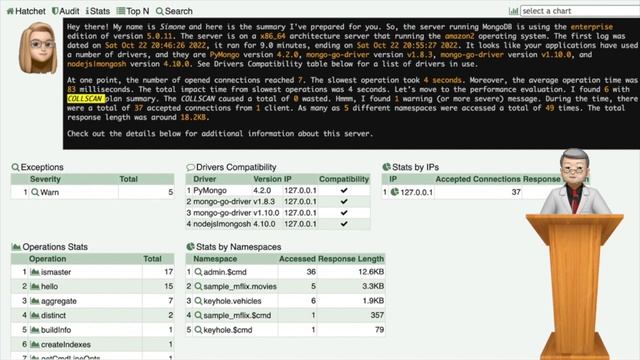Screen dimensions: 640x360
Task: Click the PyMongo compatibility checkmark
Action: tap(344, 190)
